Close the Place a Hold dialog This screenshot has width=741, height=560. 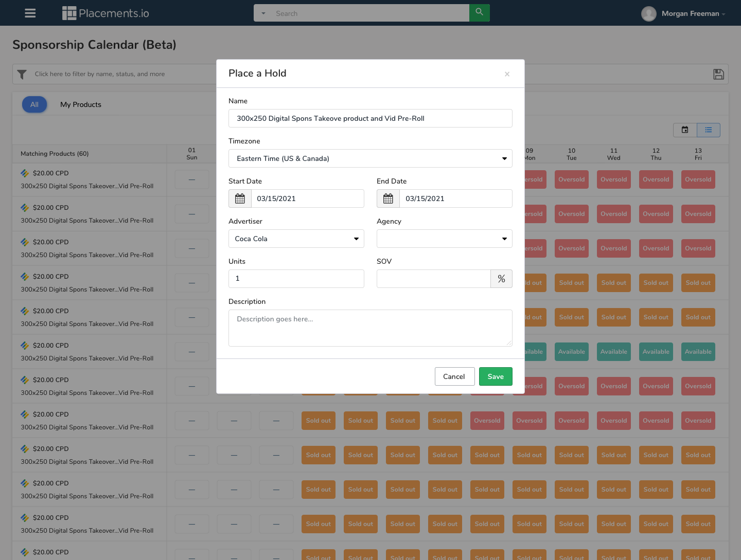(507, 74)
